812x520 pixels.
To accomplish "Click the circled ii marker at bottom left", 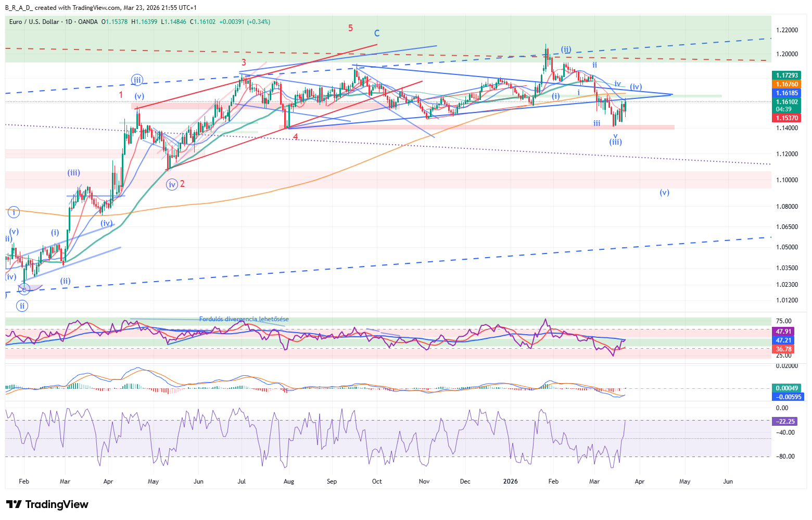I will pyautogui.click(x=22, y=306).
